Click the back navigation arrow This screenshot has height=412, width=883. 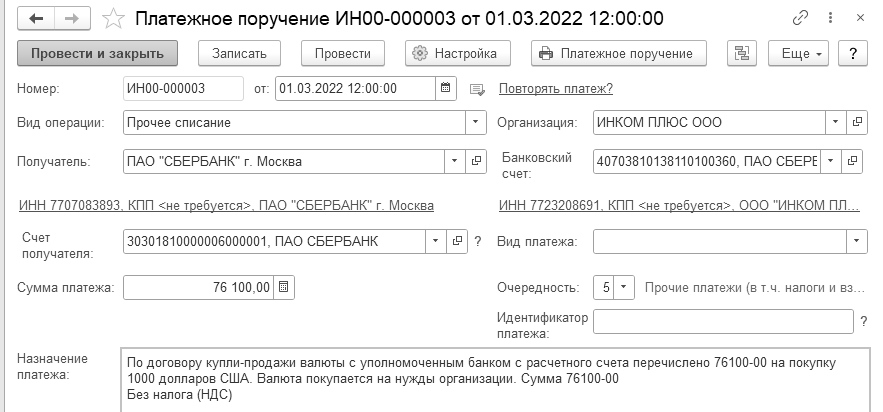coord(35,19)
